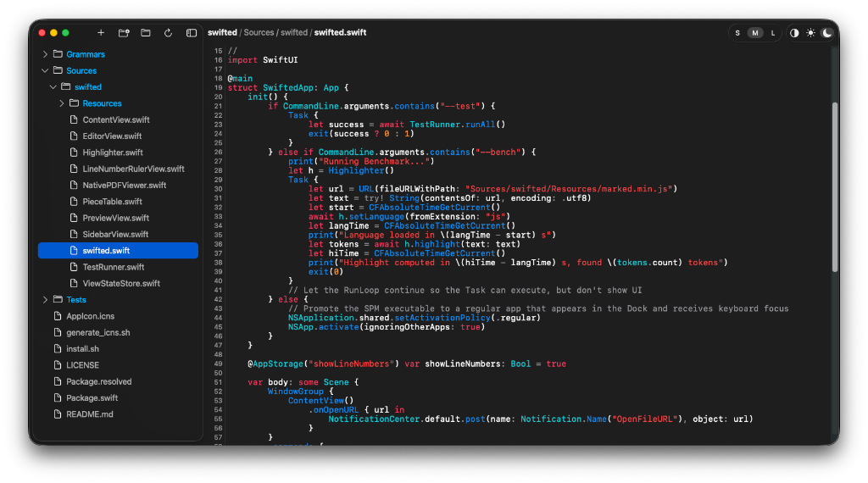This screenshot has width=868, height=483.
Task: Switch to dark mode moon icon
Action: pyautogui.click(x=827, y=33)
